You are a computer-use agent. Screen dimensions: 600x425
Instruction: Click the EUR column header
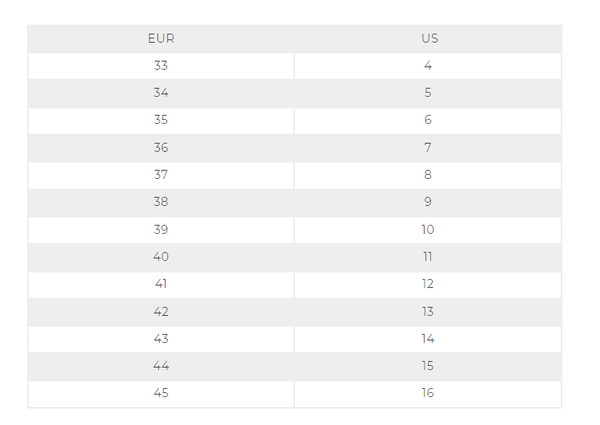click(161, 39)
